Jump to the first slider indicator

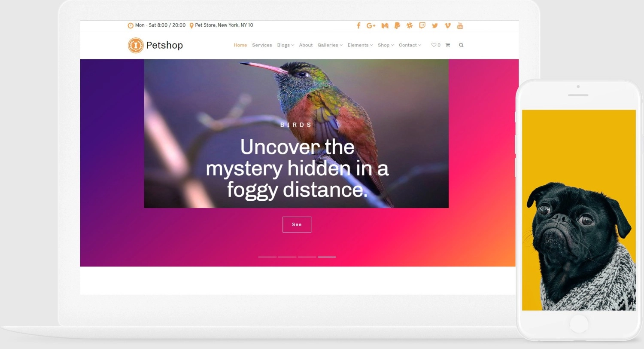(x=267, y=257)
